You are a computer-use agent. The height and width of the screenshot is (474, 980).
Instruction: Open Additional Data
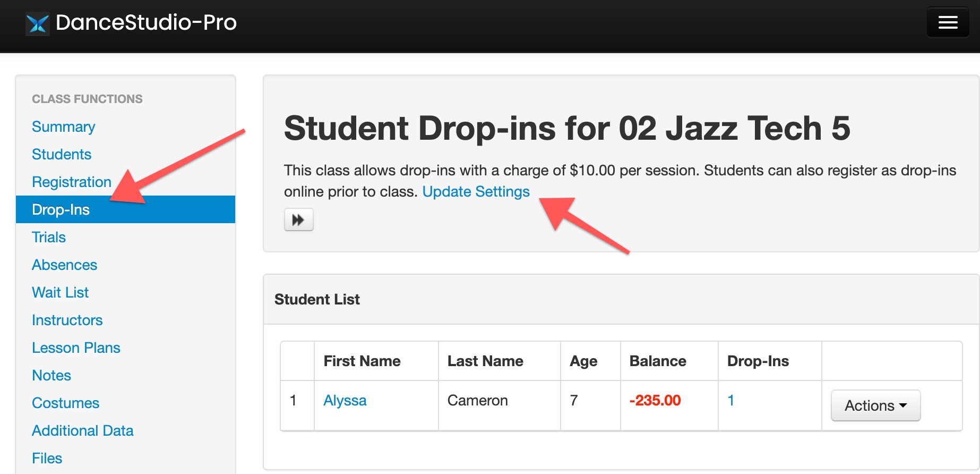82,430
